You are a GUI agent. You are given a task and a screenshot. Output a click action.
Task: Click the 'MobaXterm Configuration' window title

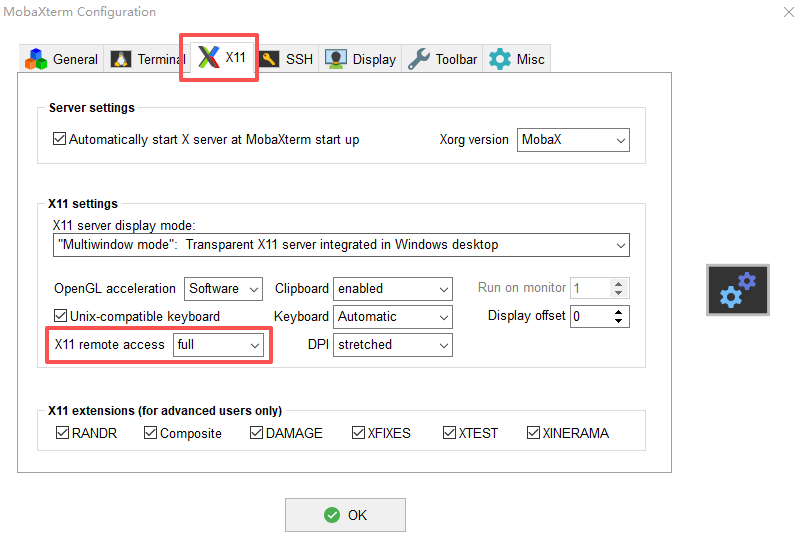click(x=79, y=12)
